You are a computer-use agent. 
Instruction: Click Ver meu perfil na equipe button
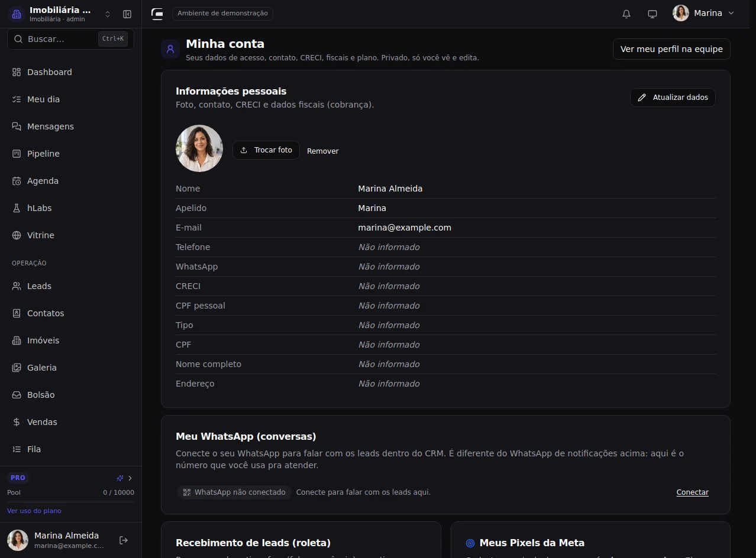click(x=671, y=49)
